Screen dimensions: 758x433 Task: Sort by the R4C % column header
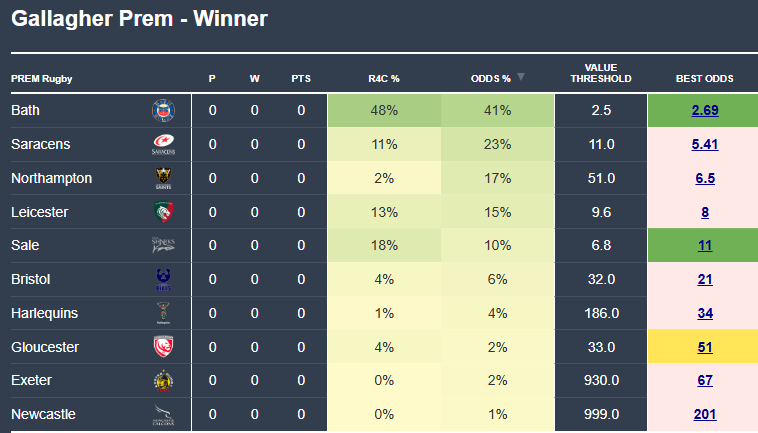click(384, 79)
